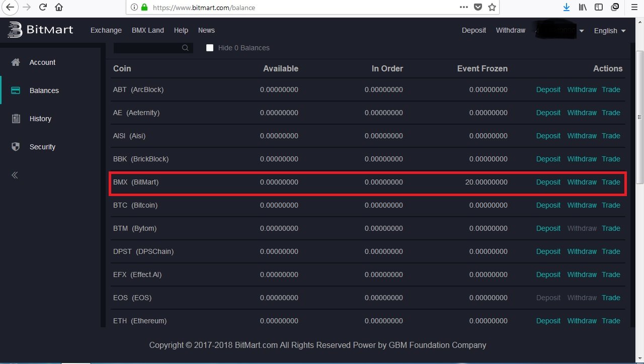Open the account user dropdown arrow

[582, 31]
